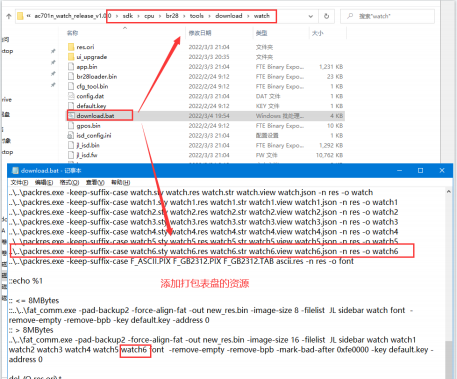
Task: Open Notepad's Help menu
Action: (x=120, y=182)
